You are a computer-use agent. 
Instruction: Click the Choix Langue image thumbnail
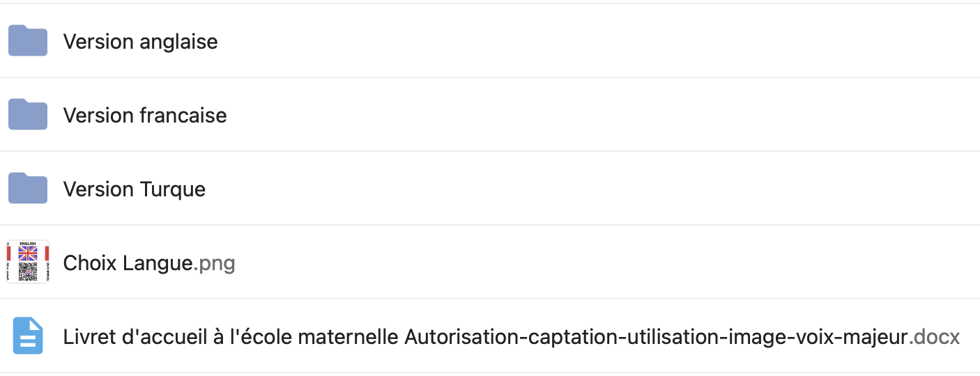click(x=28, y=262)
